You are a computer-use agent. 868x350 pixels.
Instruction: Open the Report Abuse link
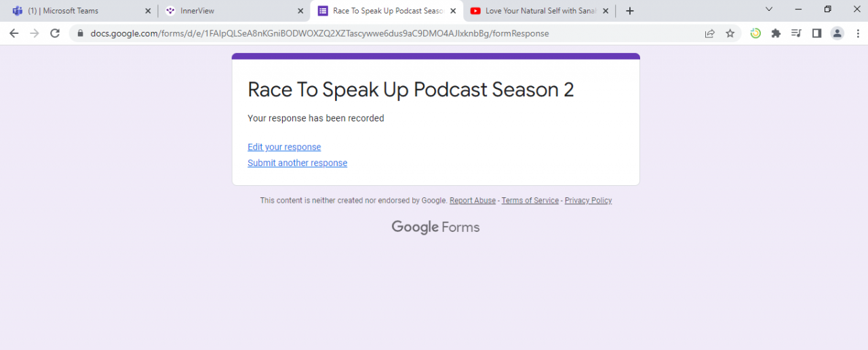pyautogui.click(x=472, y=201)
